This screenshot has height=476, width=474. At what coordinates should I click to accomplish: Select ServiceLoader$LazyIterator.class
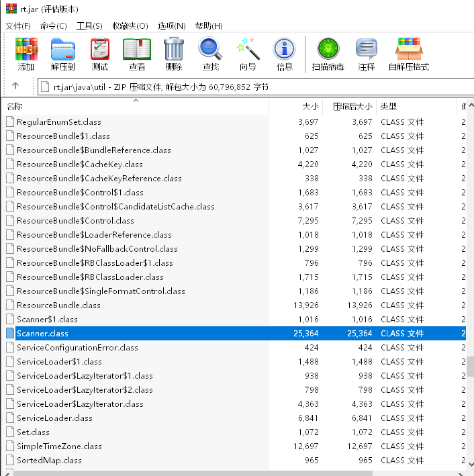(80, 404)
